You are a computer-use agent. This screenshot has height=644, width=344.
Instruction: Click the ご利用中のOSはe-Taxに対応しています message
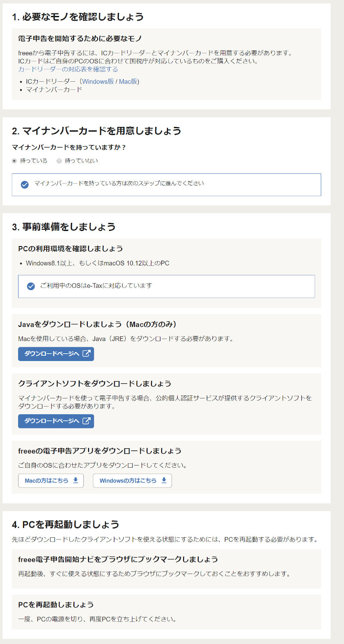(x=96, y=286)
